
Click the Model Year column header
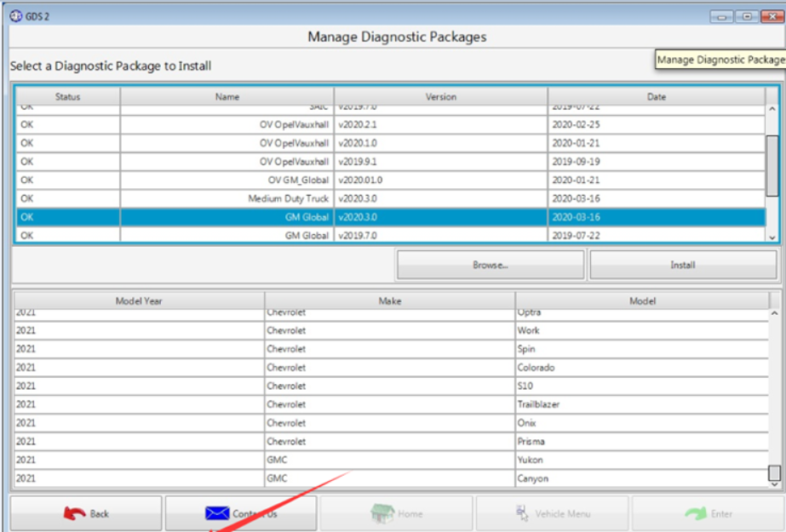coord(139,300)
